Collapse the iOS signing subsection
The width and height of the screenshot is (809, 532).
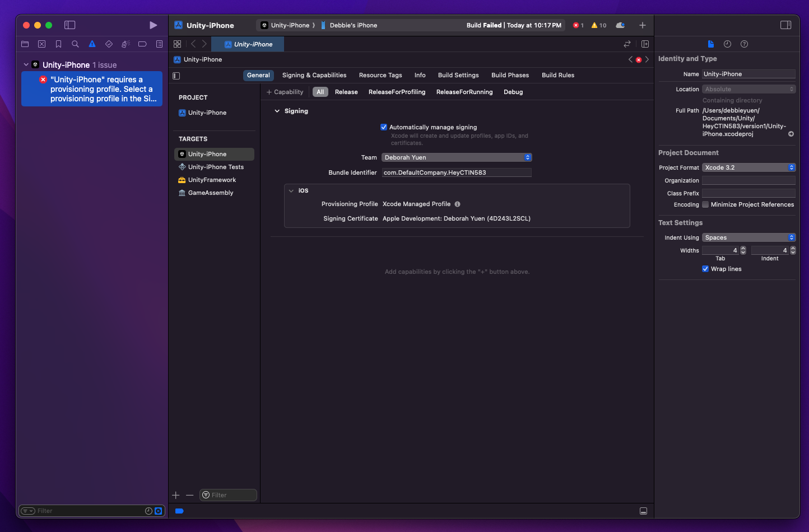coord(291,191)
